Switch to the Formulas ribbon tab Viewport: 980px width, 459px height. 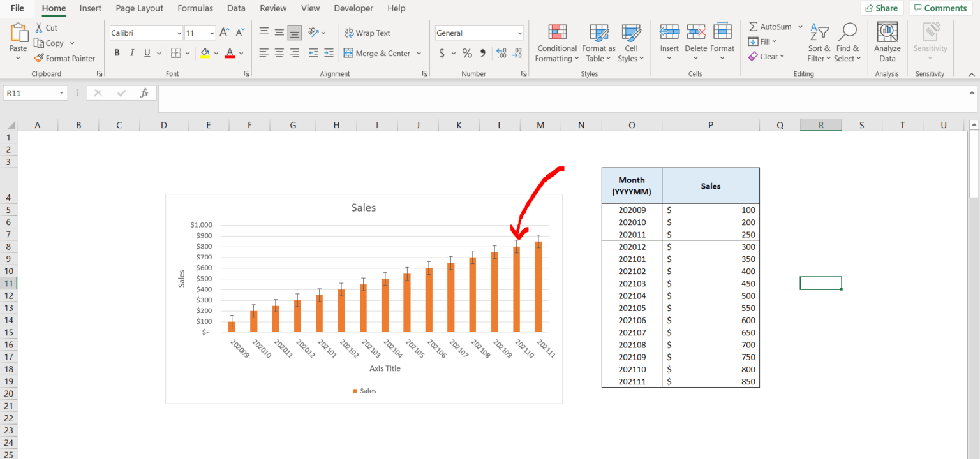tap(195, 8)
